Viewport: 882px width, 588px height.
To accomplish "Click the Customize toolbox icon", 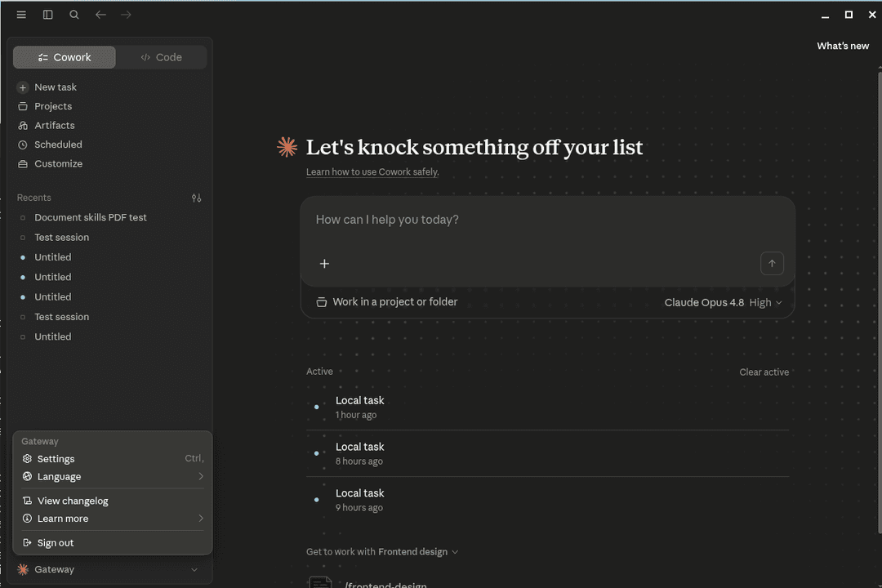I will click(x=23, y=163).
